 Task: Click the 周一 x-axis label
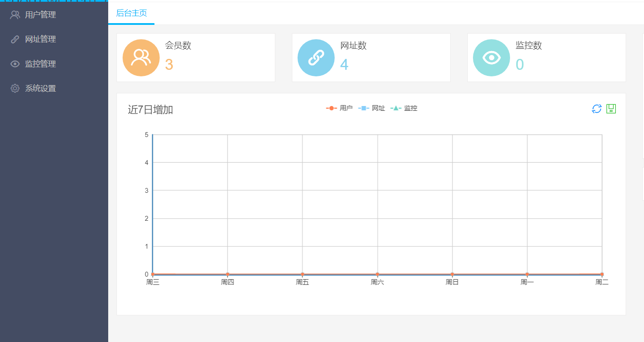[x=527, y=282]
